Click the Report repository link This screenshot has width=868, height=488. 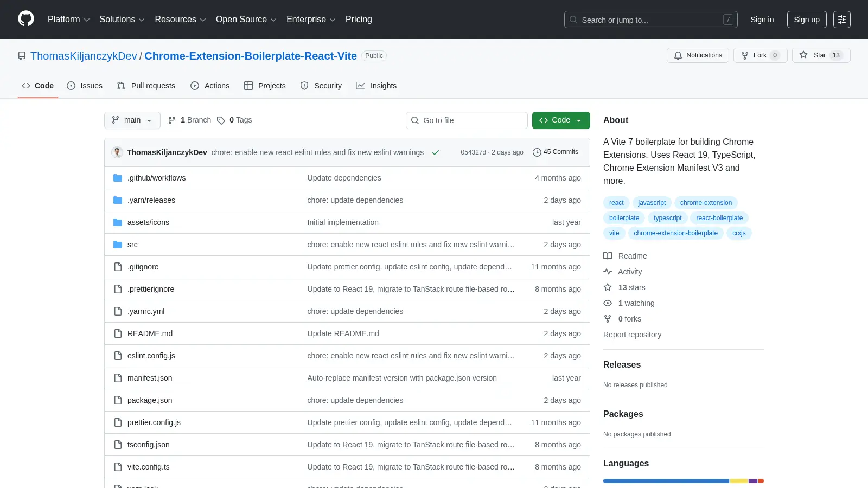[x=632, y=335]
